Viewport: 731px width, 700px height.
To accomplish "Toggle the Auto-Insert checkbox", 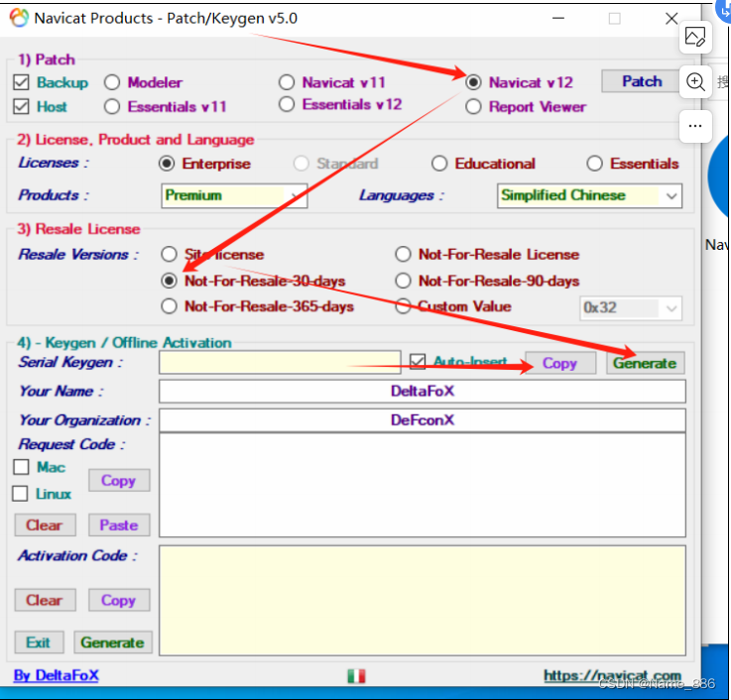I will coord(418,362).
